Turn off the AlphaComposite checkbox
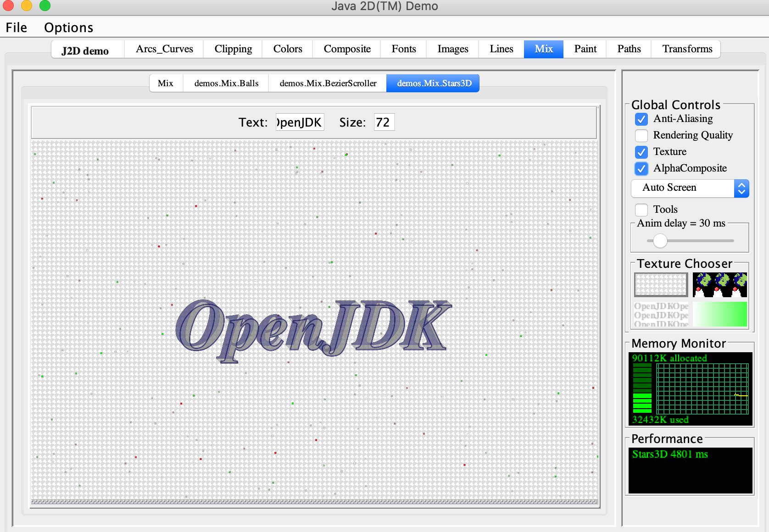 (641, 169)
